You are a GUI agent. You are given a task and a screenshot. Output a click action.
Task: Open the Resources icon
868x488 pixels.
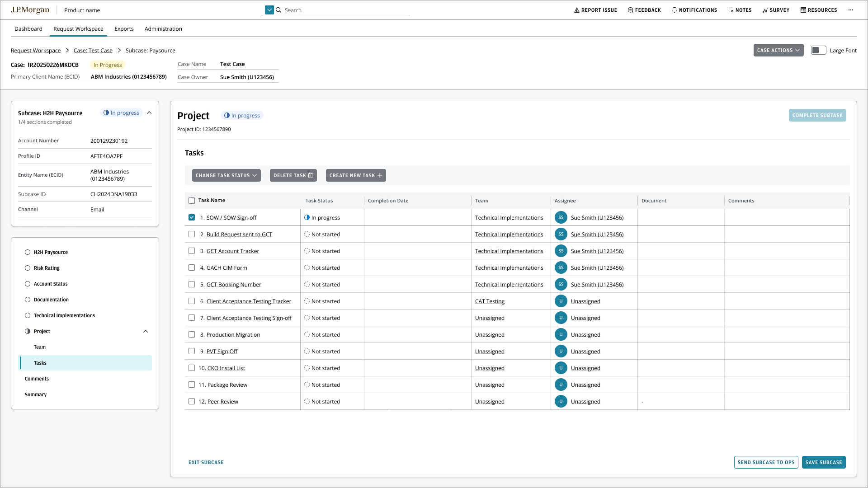[803, 10]
